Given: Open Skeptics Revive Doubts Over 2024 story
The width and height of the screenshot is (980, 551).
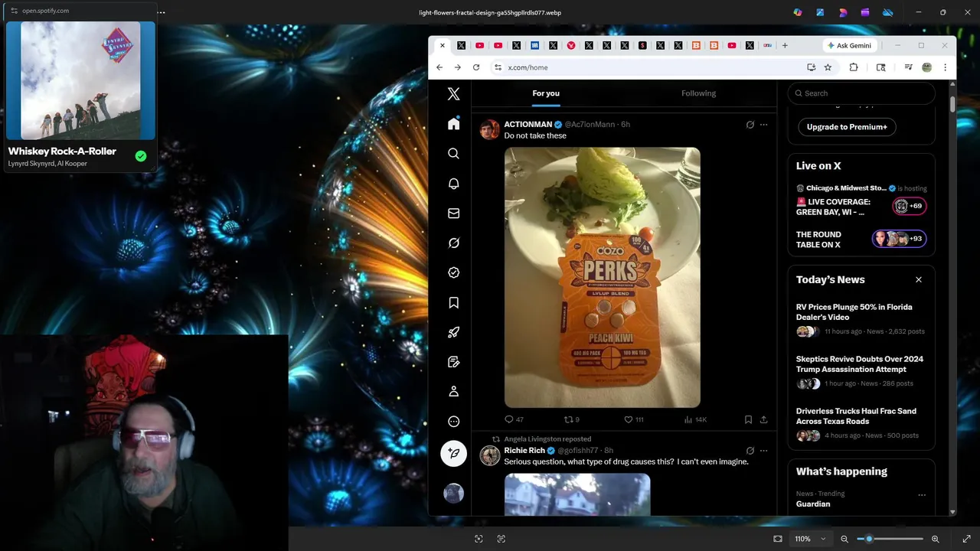Looking at the screenshot, I should pyautogui.click(x=861, y=373).
